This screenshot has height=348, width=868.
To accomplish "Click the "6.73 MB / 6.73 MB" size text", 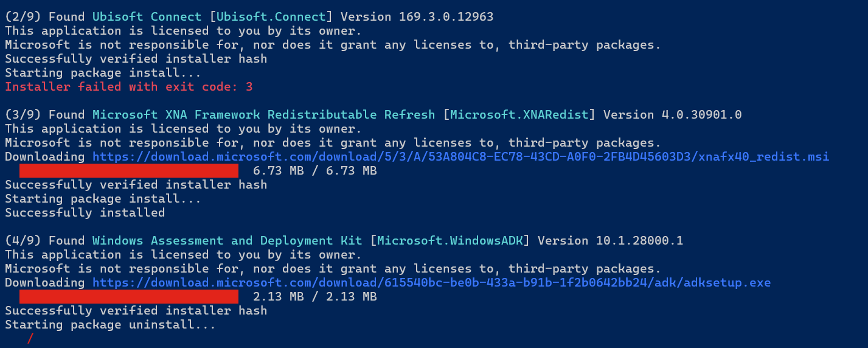I will tap(314, 171).
